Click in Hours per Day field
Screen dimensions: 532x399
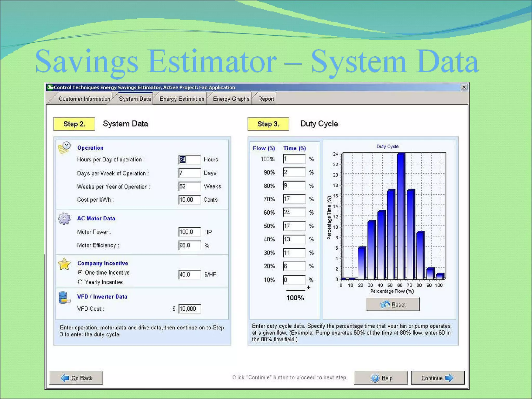click(x=190, y=159)
